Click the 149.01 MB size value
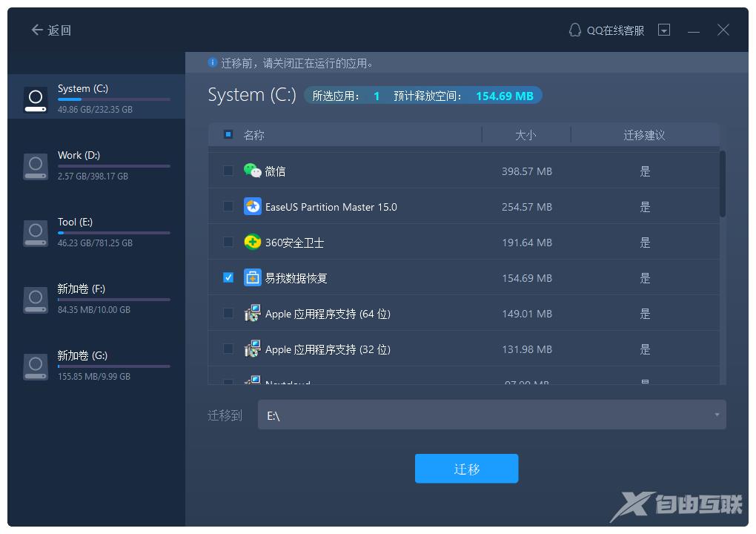Viewport: 756px width, 534px height. tap(526, 314)
